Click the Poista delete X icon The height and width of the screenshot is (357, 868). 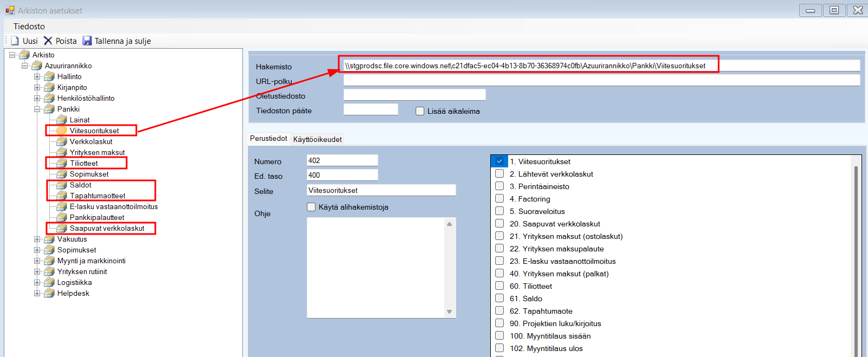[x=48, y=41]
